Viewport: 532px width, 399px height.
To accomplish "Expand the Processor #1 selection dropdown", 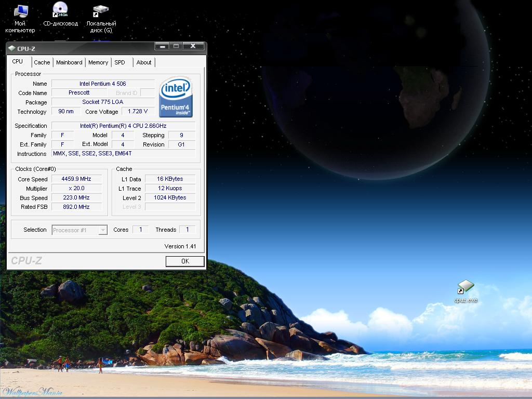I will pos(103,230).
